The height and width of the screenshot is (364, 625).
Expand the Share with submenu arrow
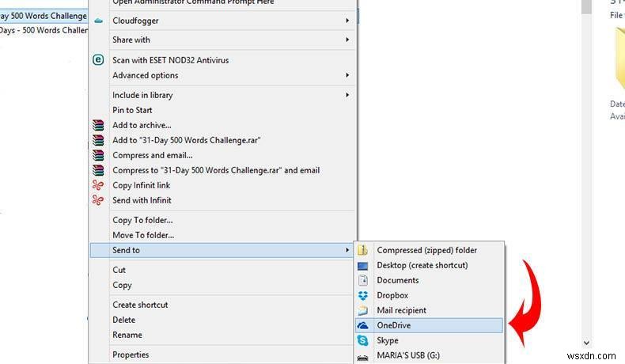coord(347,40)
